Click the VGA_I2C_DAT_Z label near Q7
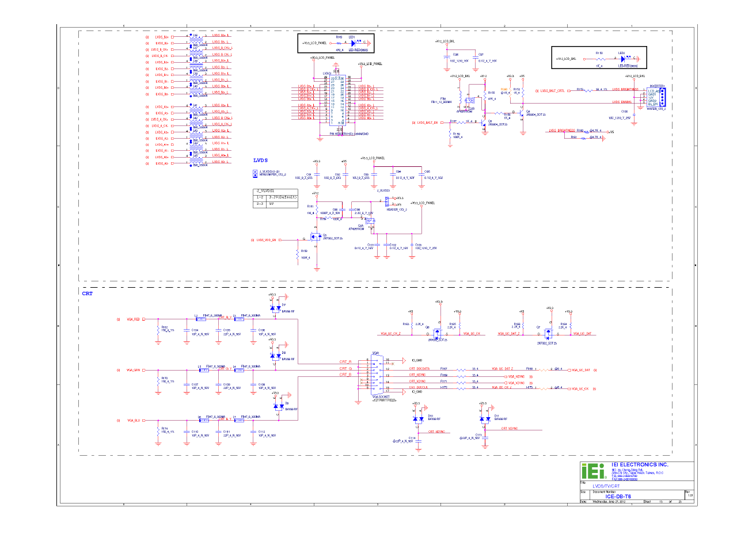The image size is (756, 534). [508, 334]
